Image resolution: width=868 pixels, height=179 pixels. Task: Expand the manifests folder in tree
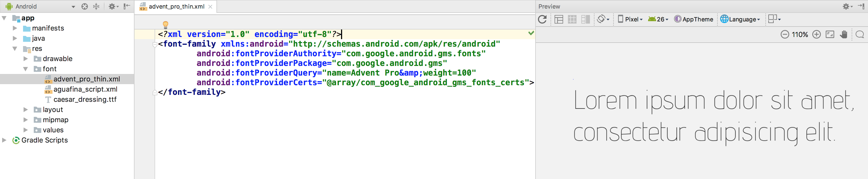pyautogui.click(x=15, y=28)
